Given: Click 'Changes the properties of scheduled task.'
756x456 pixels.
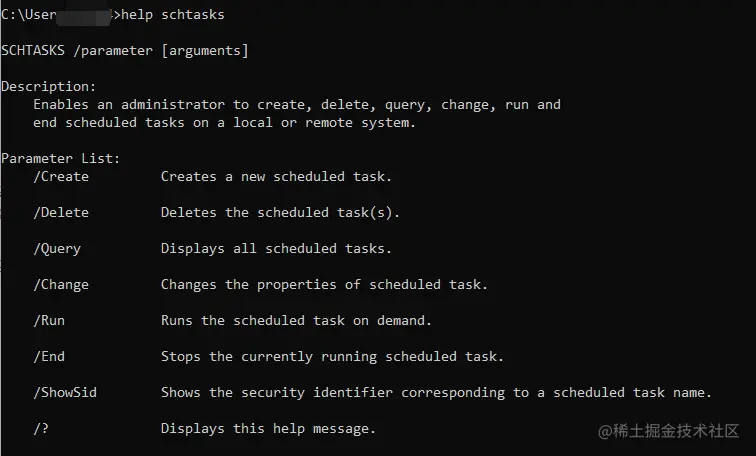Looking at the screenshot, I should click(x=325, y=285).
